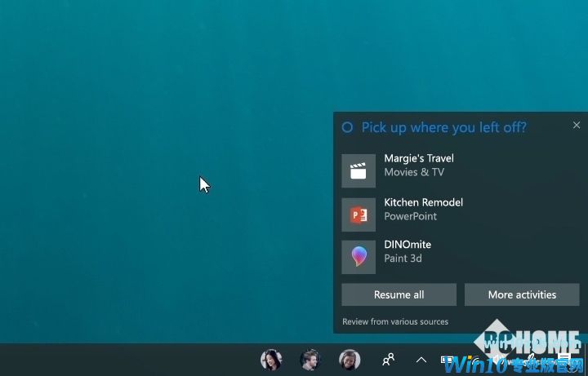Screen dimensions: 588x376
Task: Click the "Pick up where you left off?" heading
Action: [444, 127]
